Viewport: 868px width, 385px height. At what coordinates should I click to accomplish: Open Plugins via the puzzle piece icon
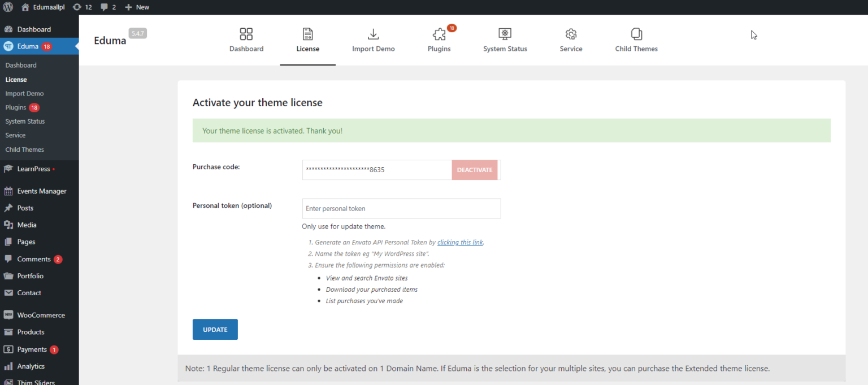[x=439, y=34]
